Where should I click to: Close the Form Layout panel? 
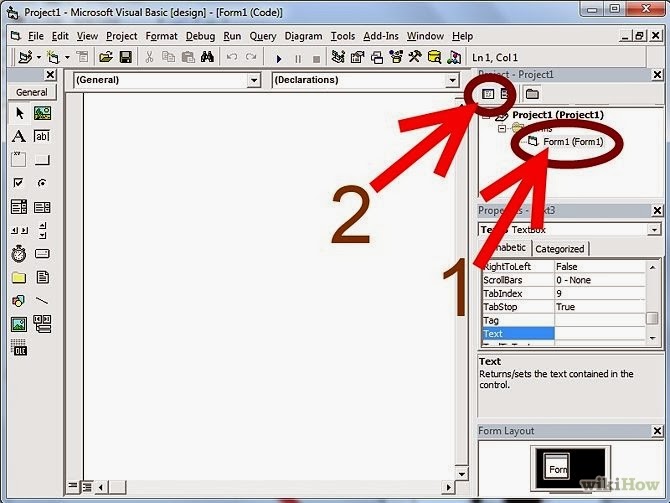(657, 431)
